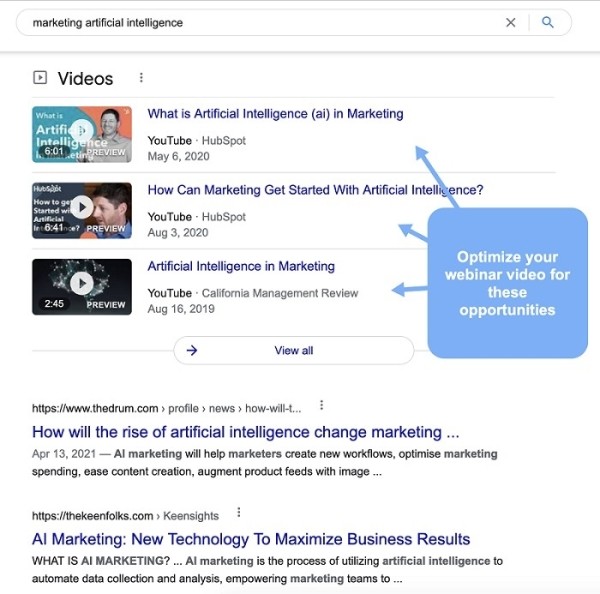Open three-dot menu for thekeenfolks.com result

click(239, 512)
